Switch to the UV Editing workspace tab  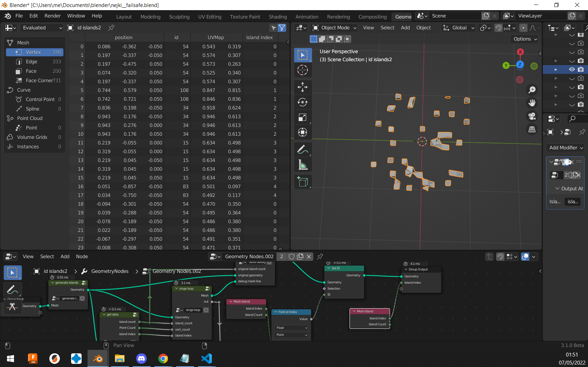pyautogui.click(x=209, y=16)
